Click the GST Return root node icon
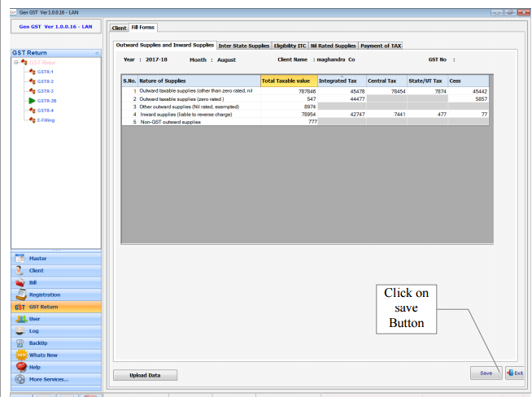 [24, 62]
